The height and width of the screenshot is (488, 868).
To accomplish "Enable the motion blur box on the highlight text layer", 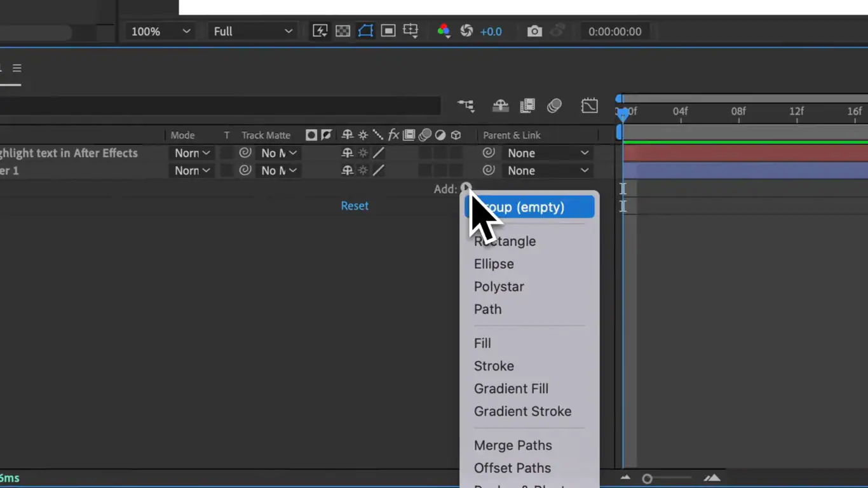I will coord(424,153).
